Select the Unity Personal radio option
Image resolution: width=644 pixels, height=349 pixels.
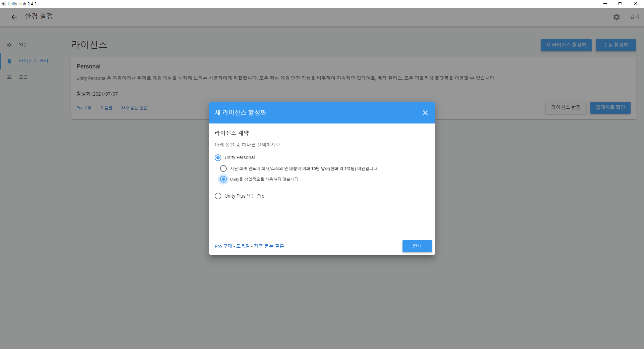tap(218, 158)
